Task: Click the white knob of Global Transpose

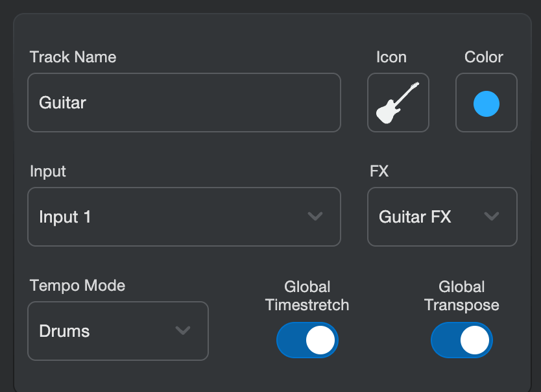Action: pyautogui.click(x=475, y=340)
